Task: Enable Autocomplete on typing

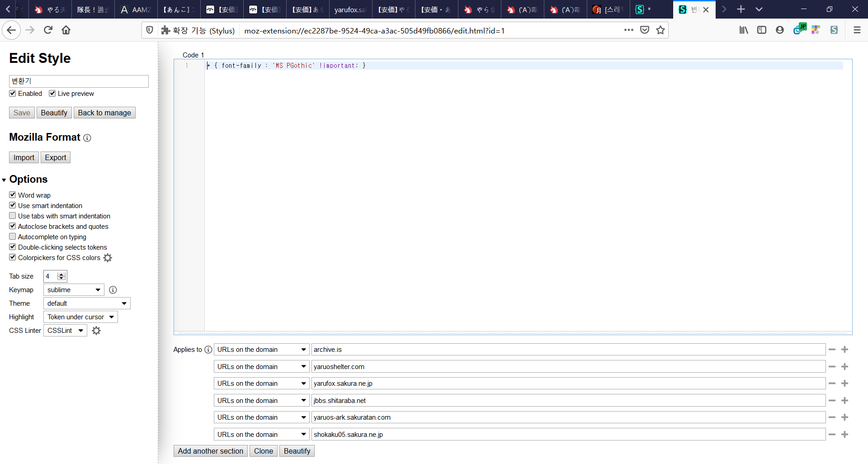Action: click(x=13, y=237)
